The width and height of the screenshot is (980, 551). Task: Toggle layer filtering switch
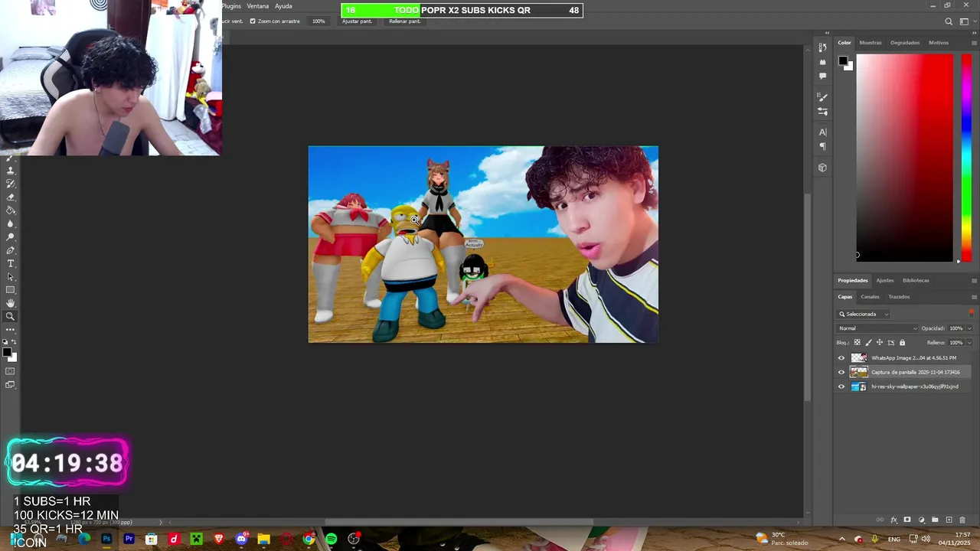click(x=972, y=314)
